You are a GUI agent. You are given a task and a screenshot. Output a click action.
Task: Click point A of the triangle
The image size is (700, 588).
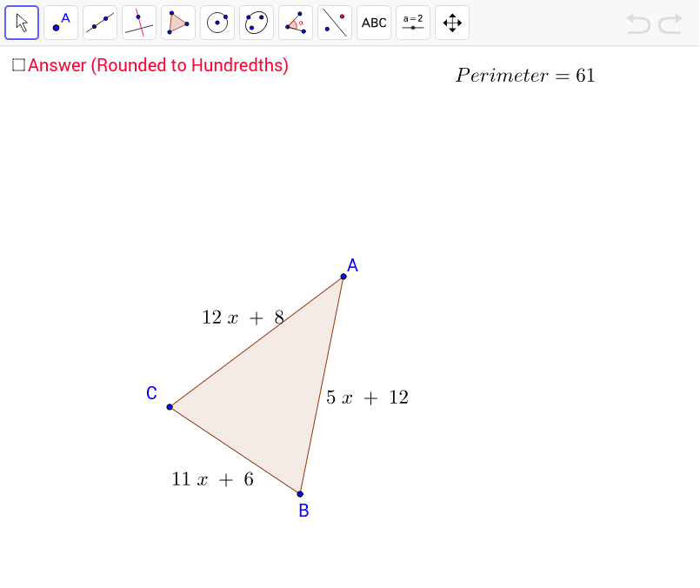point(343,277)
